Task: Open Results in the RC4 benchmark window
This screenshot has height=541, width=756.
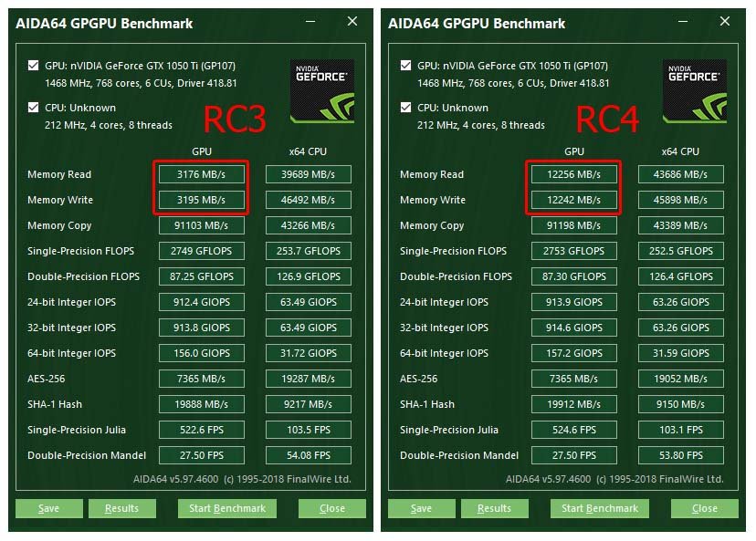Action: click(x=495, y=508)
